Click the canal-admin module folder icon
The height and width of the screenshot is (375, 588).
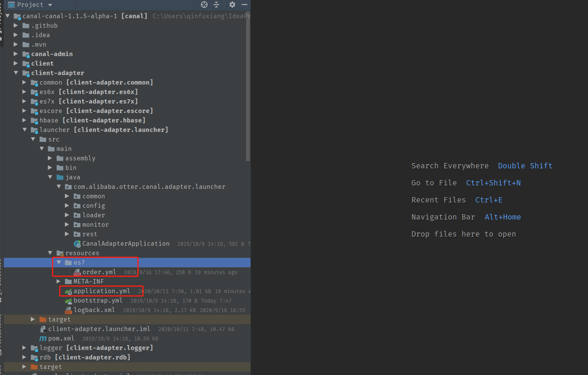pos(26,54)
